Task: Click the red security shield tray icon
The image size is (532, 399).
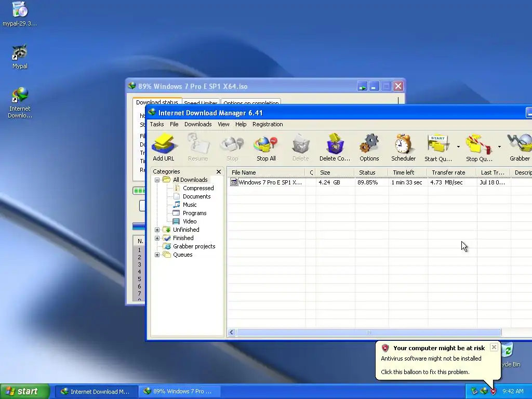Action: 493,391
